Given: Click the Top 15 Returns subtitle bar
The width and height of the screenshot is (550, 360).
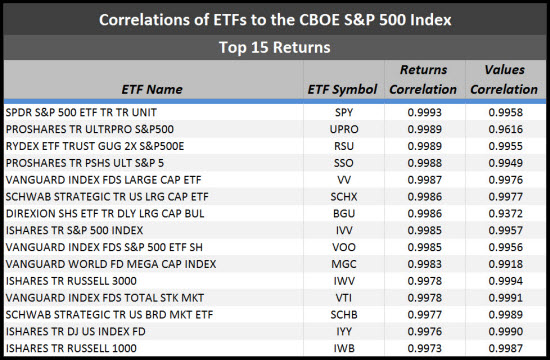Looking at the screenshot, I should [275, 47].
